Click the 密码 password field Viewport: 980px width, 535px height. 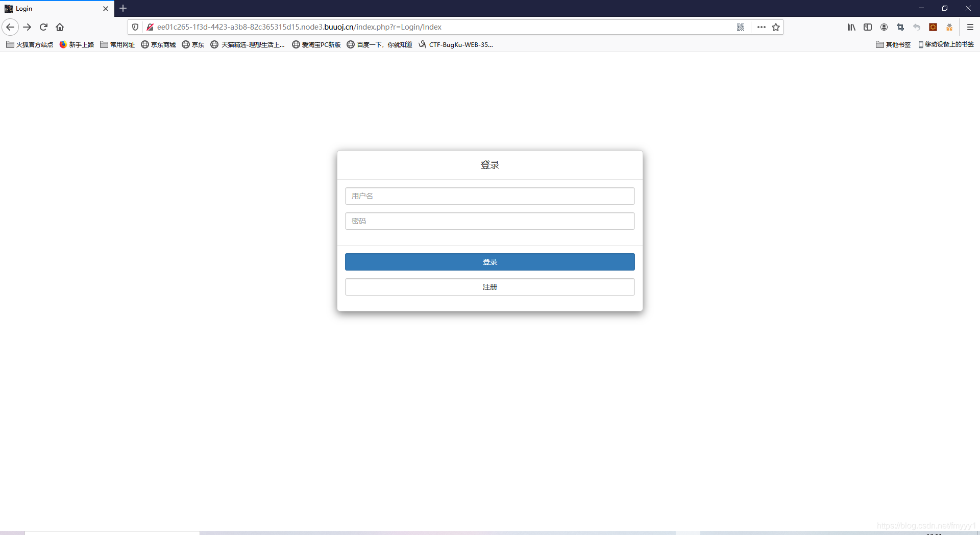coord(490,221)
